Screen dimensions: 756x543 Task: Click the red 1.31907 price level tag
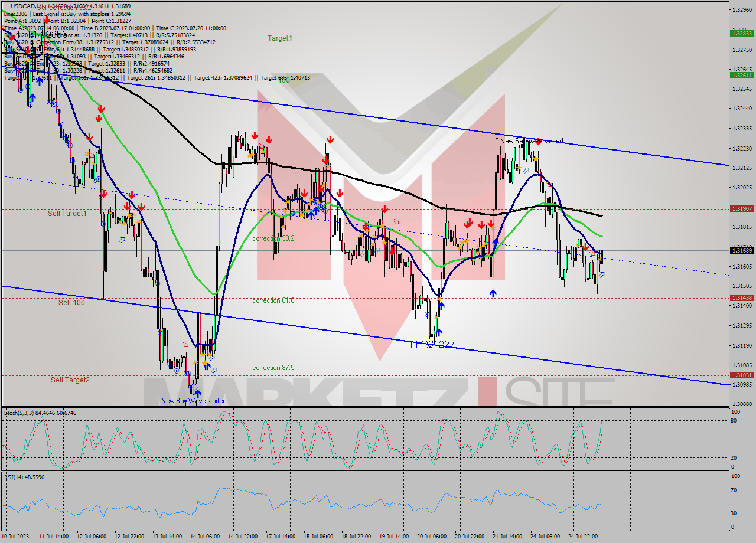(x=742, y=208)
